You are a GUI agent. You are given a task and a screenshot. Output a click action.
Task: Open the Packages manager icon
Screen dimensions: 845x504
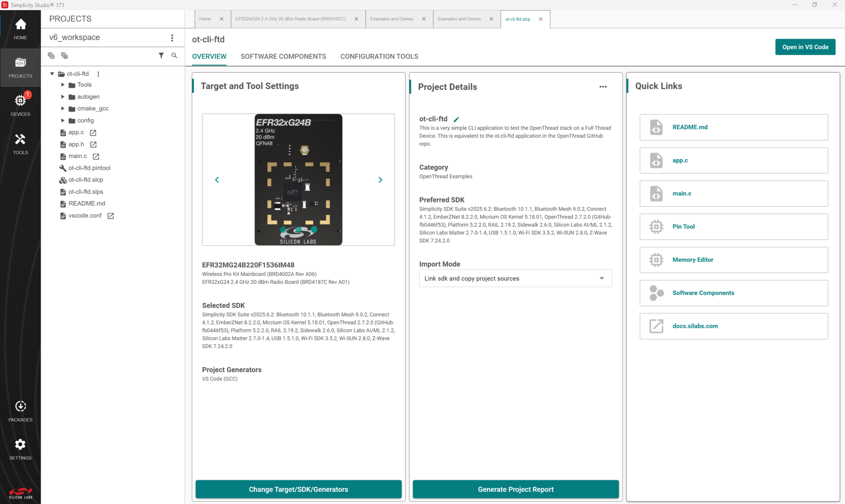pos(20,411)
